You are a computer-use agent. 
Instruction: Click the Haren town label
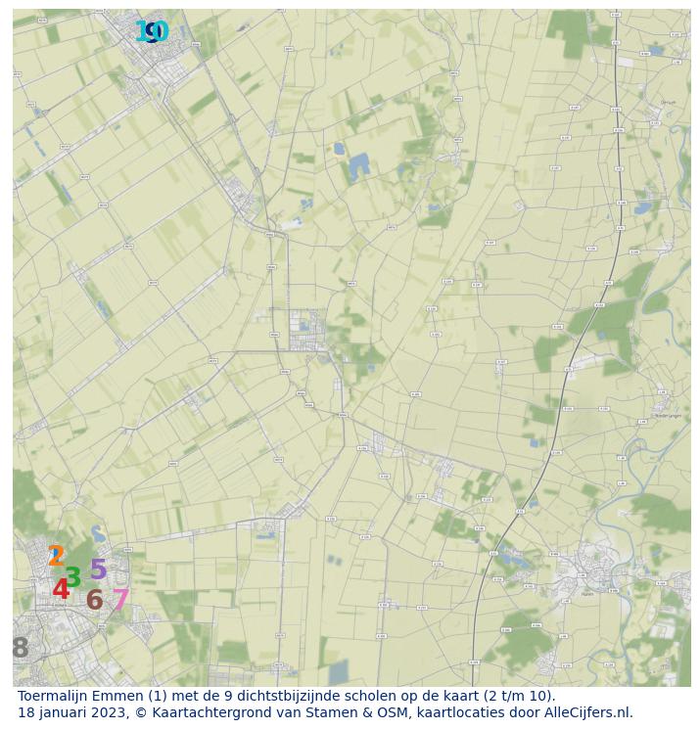pos(587,593)
